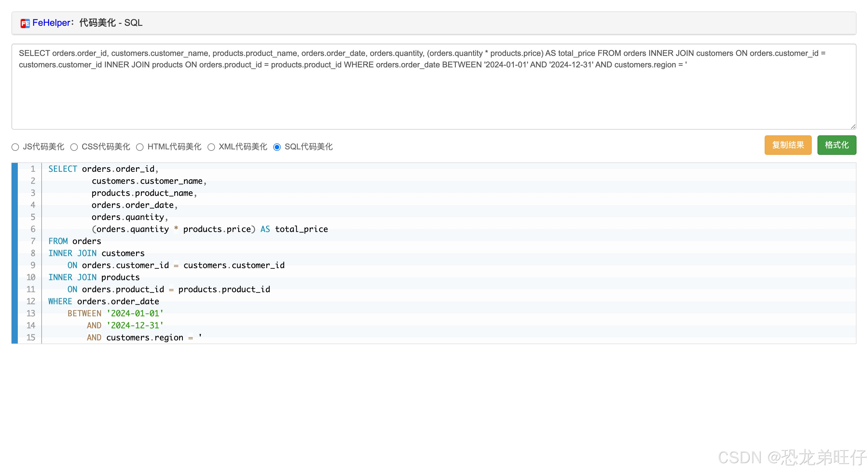Choose HTML代码美化 radio option
The height and width of the screenshot is (472, 868).
pyautogui.click(x=140, y=147)
